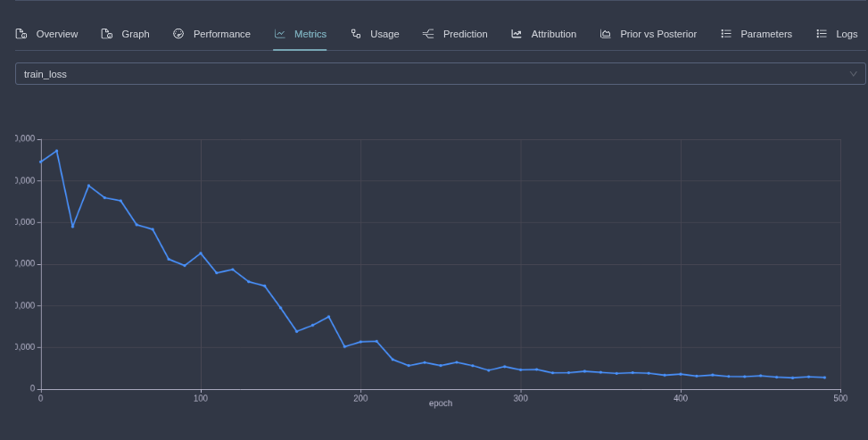Click the dropdown chevron arrow

click(853, 74)
